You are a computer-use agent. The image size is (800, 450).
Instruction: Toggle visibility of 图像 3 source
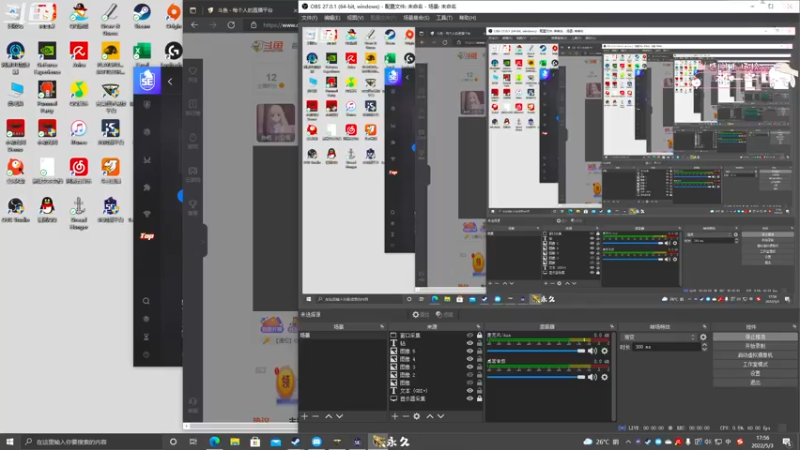coord(470,367)
